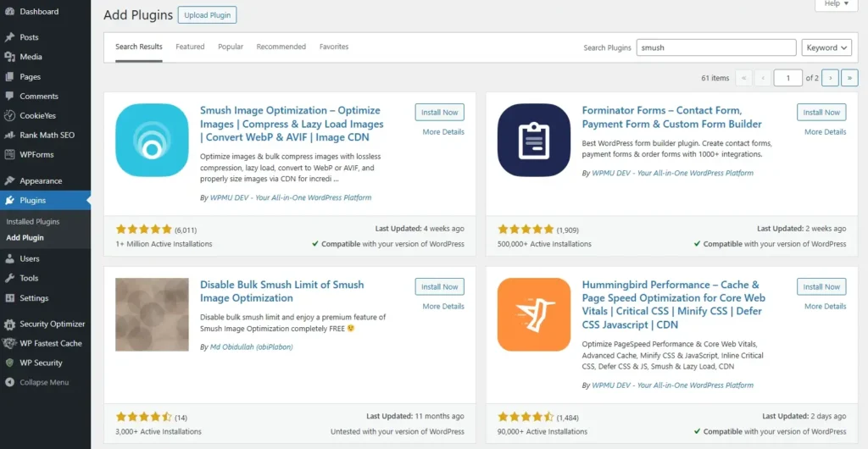The image size is (868, 449).
Task: Click '90,000+ Active Installations' text
Action: 542,432
